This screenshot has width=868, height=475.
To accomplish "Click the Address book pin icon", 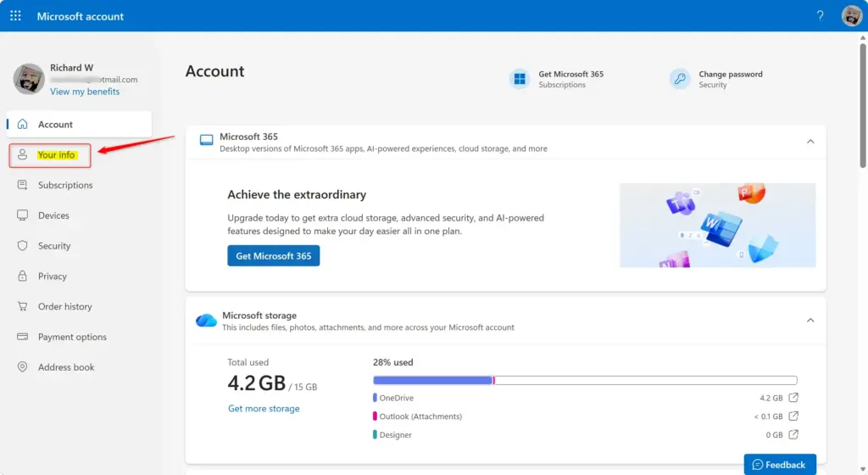I will point(22,366).
